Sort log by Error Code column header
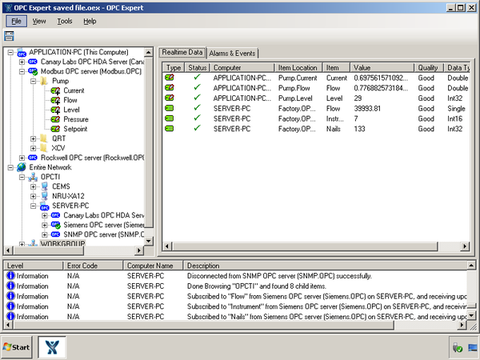Screen dimensions: 480x360 pyautogui.click(x=93, y=266)
